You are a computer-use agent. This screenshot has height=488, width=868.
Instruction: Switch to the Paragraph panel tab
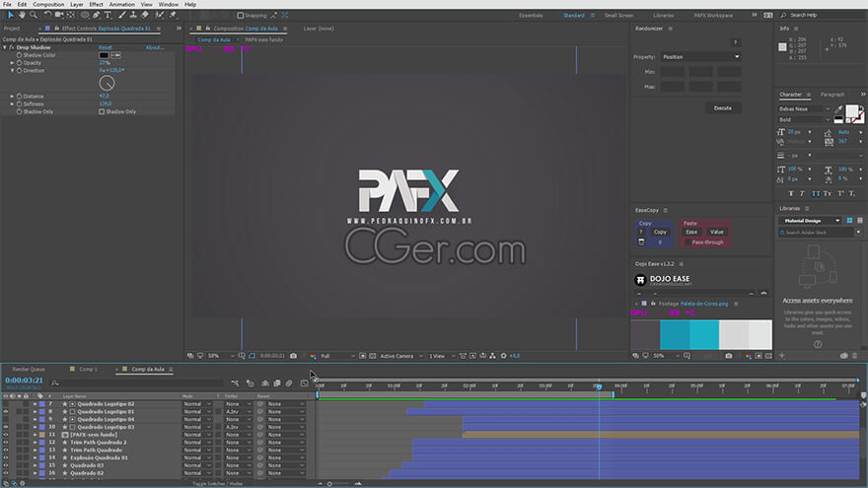point(832,95)
